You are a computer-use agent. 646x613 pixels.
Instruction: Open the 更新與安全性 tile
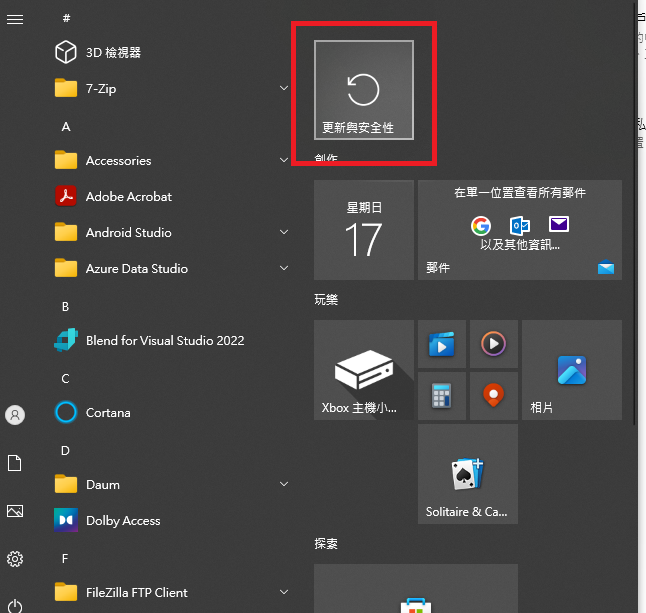coord(364,90)
